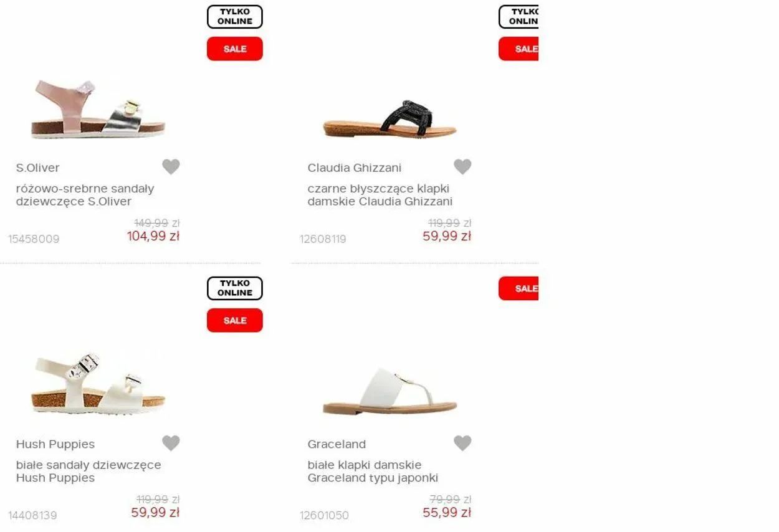Click TYLKO ONLINE badge above S.Oliver sandals
779x532 pixels.
(235, 17)
